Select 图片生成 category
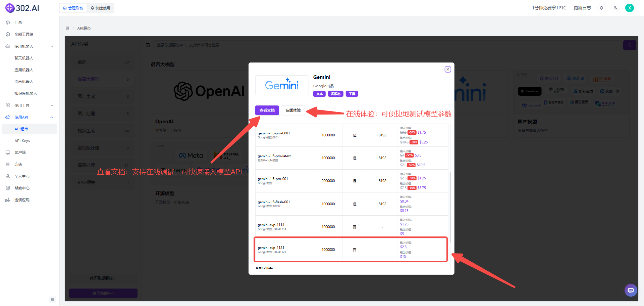The width and height of the screenshot is (644, 306). pos(103,96)
